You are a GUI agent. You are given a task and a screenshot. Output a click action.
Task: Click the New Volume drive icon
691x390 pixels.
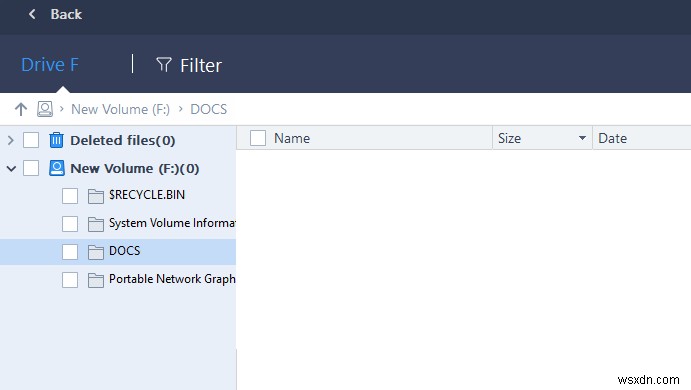point(56,168)
